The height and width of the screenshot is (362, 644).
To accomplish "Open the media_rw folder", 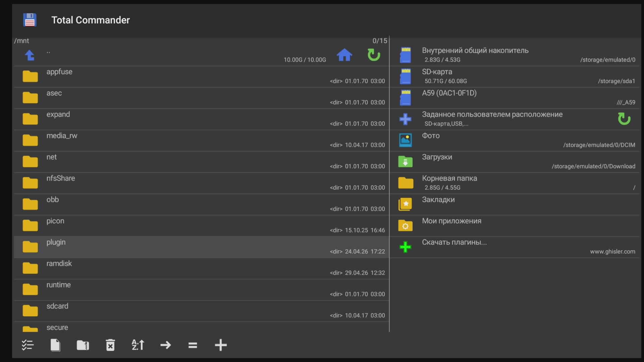I will point(201,140).
